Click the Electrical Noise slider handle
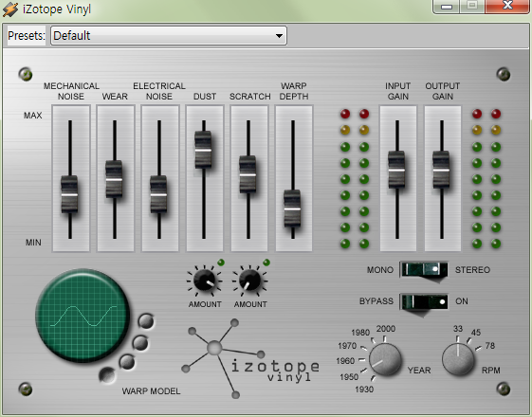 tap(158, 194)
